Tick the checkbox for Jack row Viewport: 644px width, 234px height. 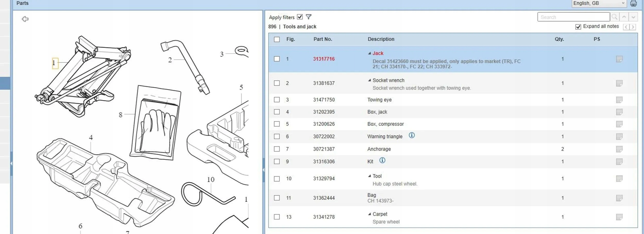click(x=277, y=59)
